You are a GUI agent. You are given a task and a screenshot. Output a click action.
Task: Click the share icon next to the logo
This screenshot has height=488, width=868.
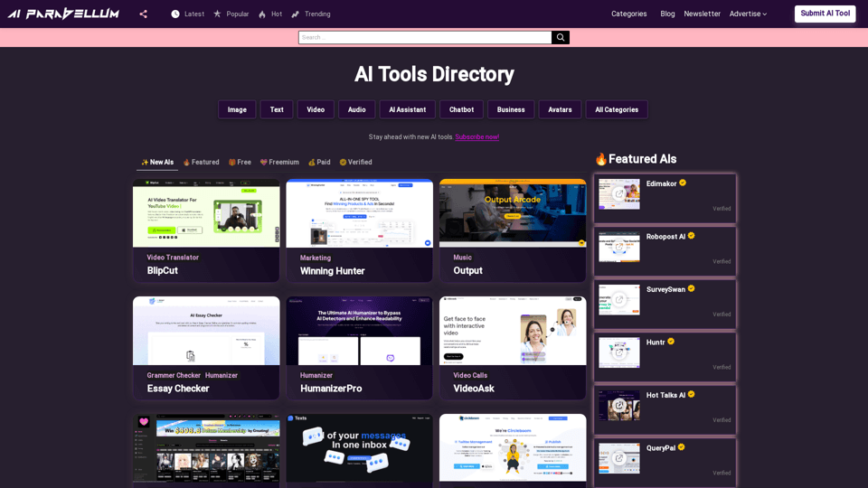pos(144,14)
